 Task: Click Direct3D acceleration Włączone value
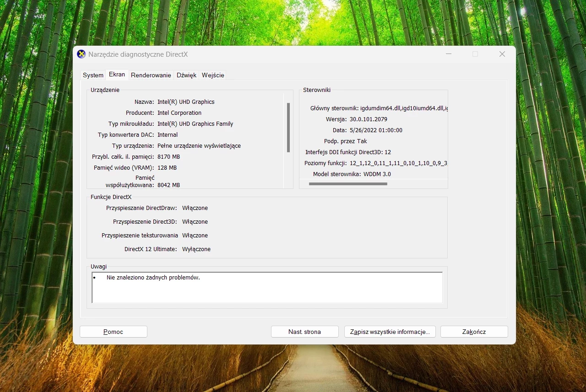pyautogui.click(x=195, y=222)
